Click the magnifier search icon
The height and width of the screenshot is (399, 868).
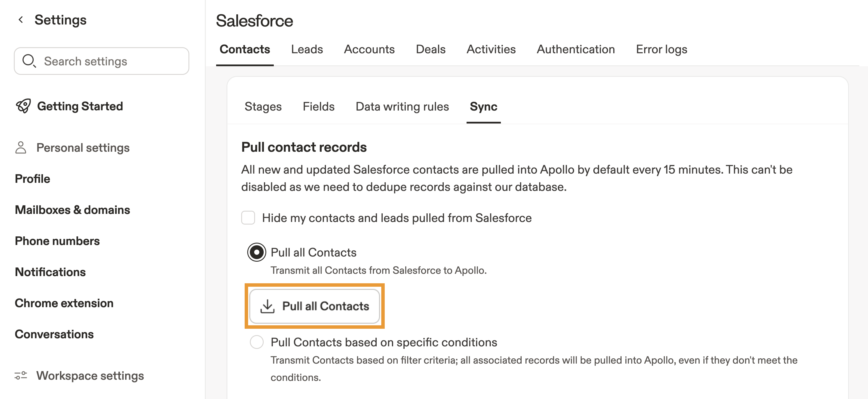29,61
